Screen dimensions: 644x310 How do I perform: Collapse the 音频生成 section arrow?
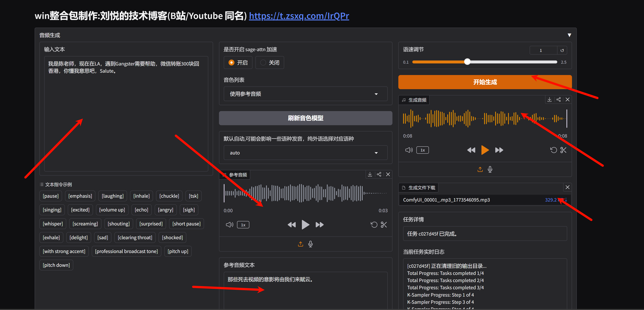click(569, 35)
